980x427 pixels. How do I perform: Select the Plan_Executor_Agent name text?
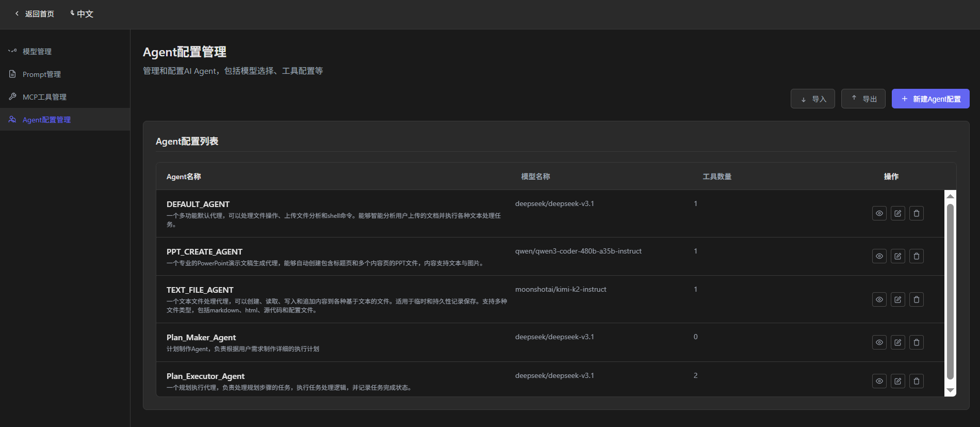(x=206, y=376)
